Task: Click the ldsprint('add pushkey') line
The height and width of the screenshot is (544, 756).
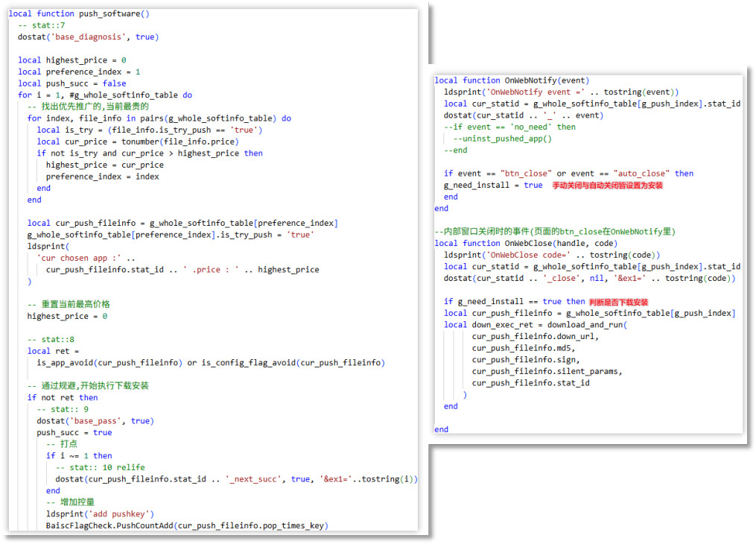Action: tap(99, 514)
